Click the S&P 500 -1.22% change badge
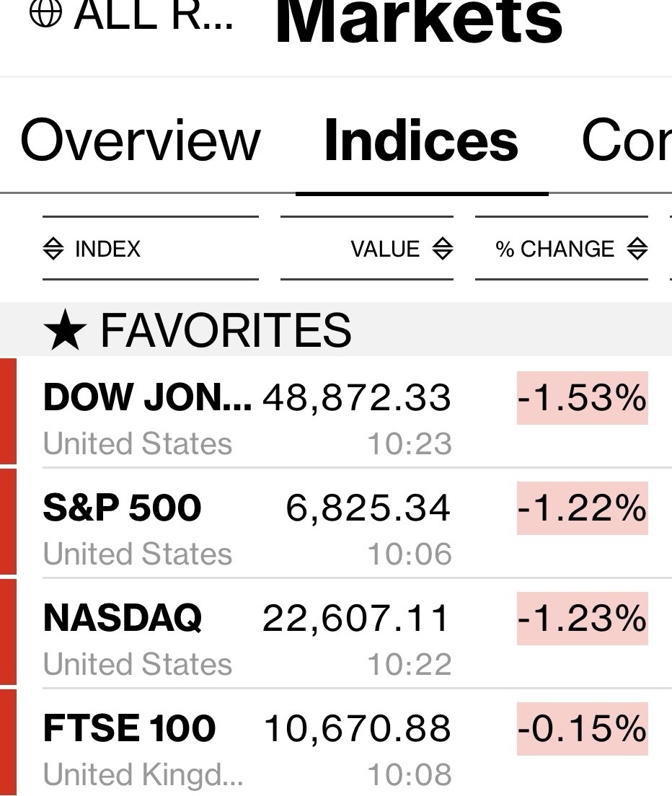Image resolution: width=672 pixels, height=796 pixels. point(582,508)
